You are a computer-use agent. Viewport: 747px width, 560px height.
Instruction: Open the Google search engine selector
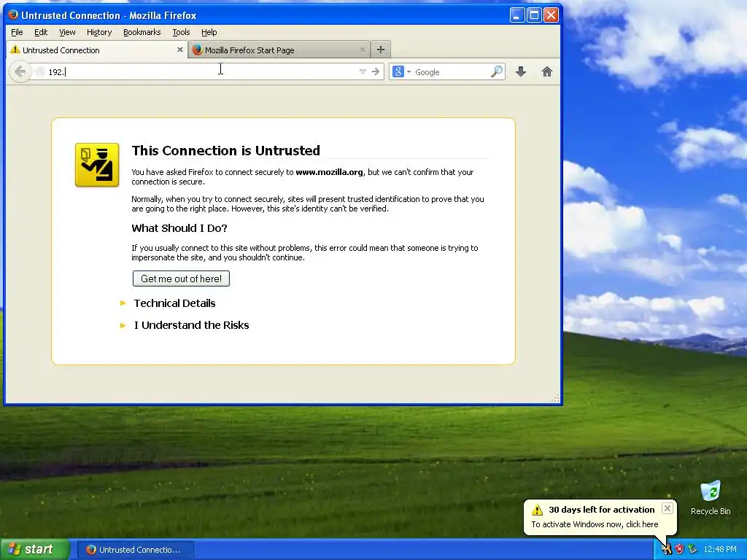point(401,72)
